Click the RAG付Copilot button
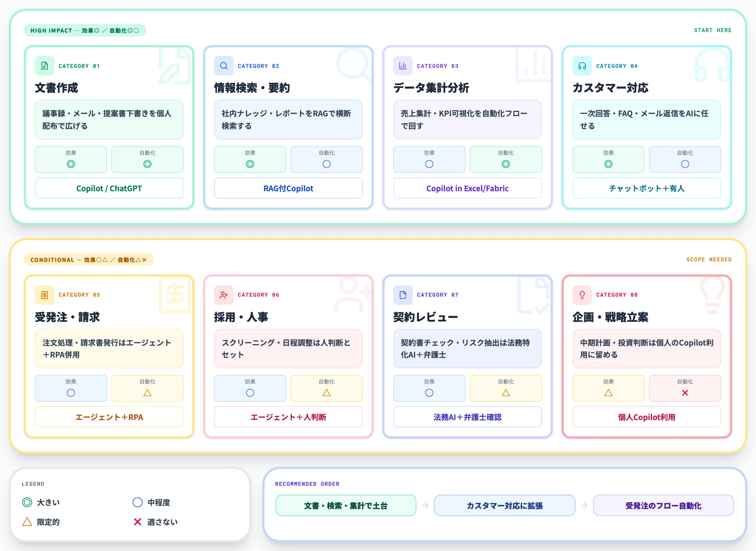The height and width of the screenshot is (551, 756). point(288,189)
